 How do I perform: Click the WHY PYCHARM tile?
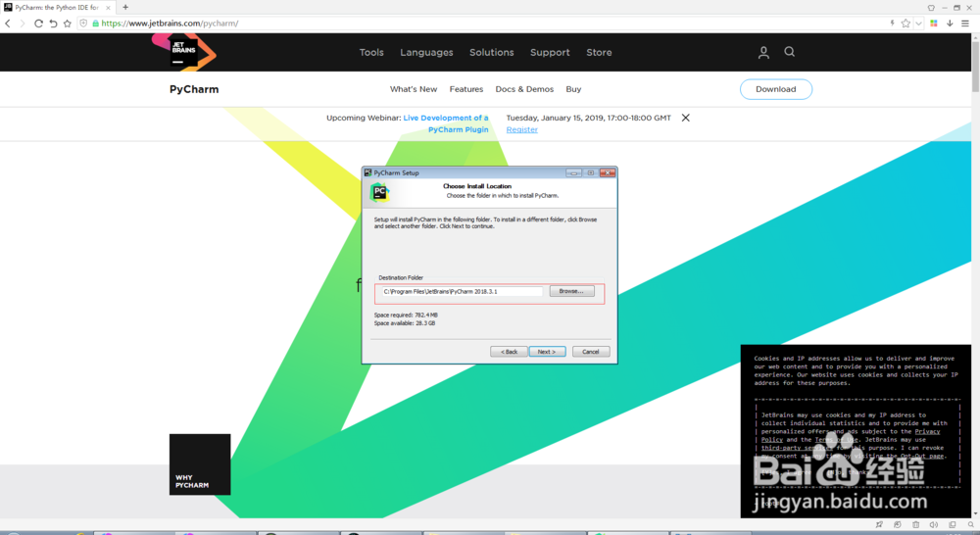[x=200, y=464]
